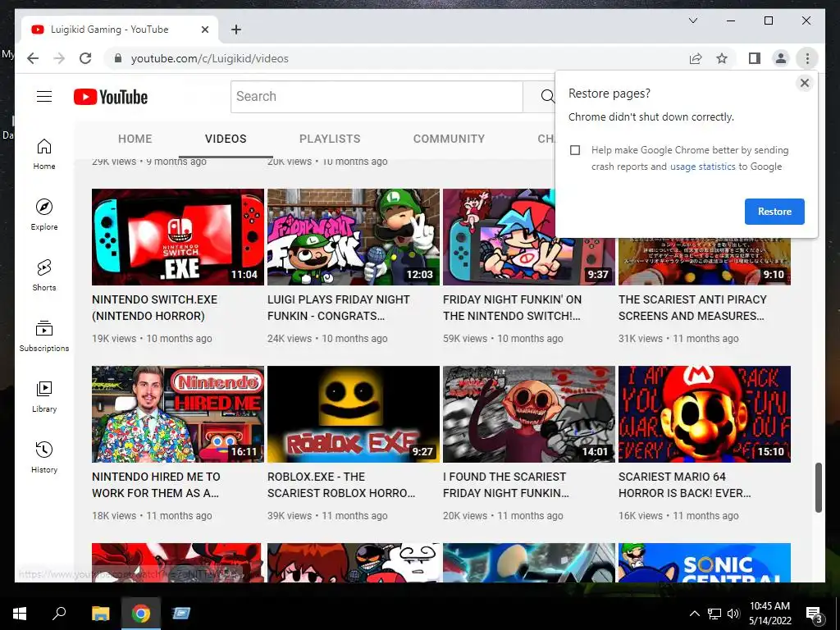The image size is (840, 630).
Task: Open Luigi Plays Friday Night Funkin thumbnail
Action: [353, 237]
